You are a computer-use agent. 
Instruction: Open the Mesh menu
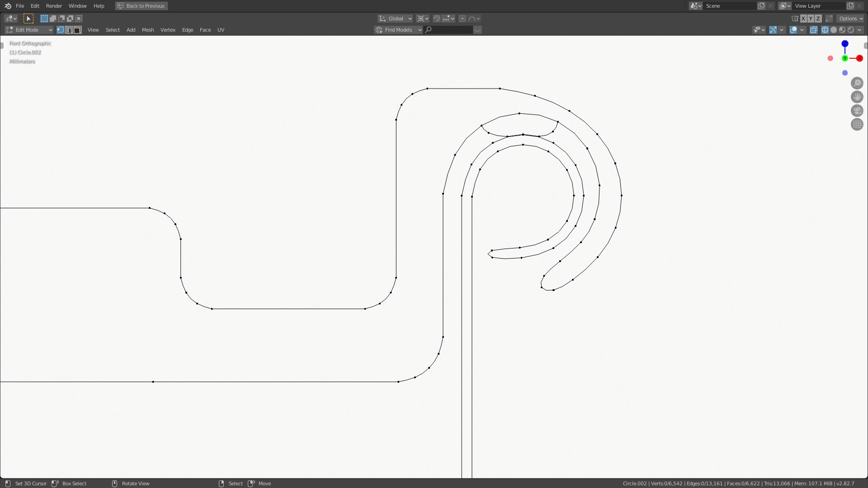click(148, 30)
